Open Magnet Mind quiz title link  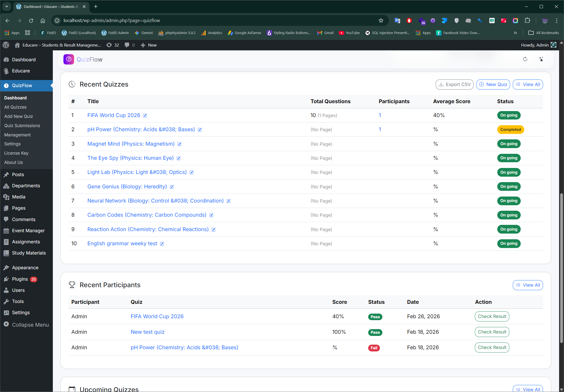131,144
